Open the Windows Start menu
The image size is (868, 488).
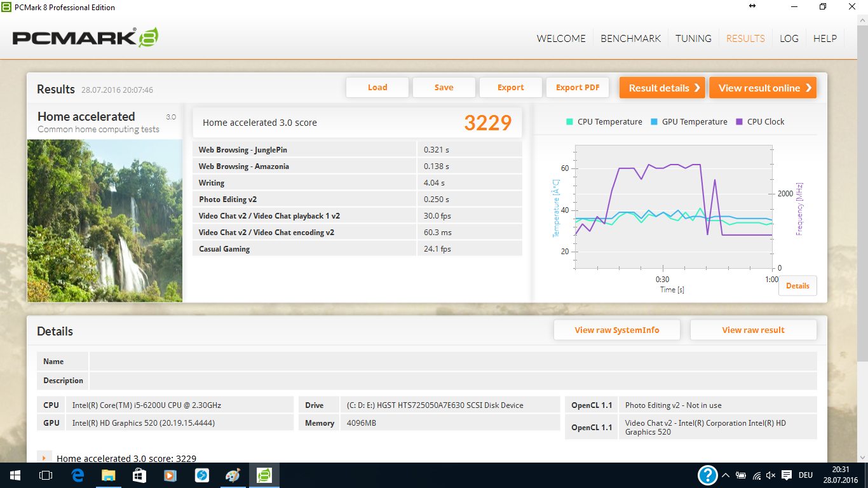point(15,475)
